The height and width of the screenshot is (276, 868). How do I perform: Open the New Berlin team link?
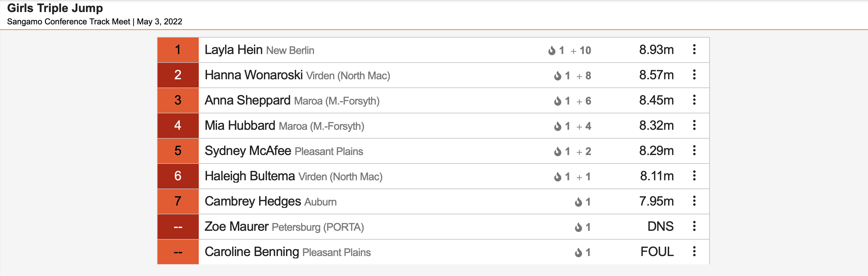pyautogui.click(x=290, y=51)
